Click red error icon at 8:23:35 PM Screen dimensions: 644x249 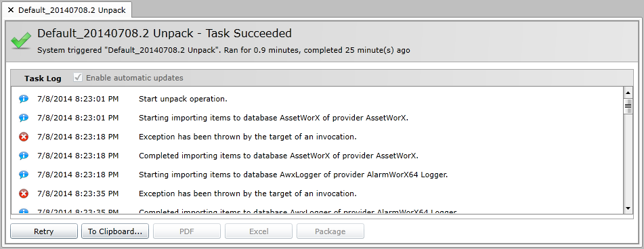point(24,194)
